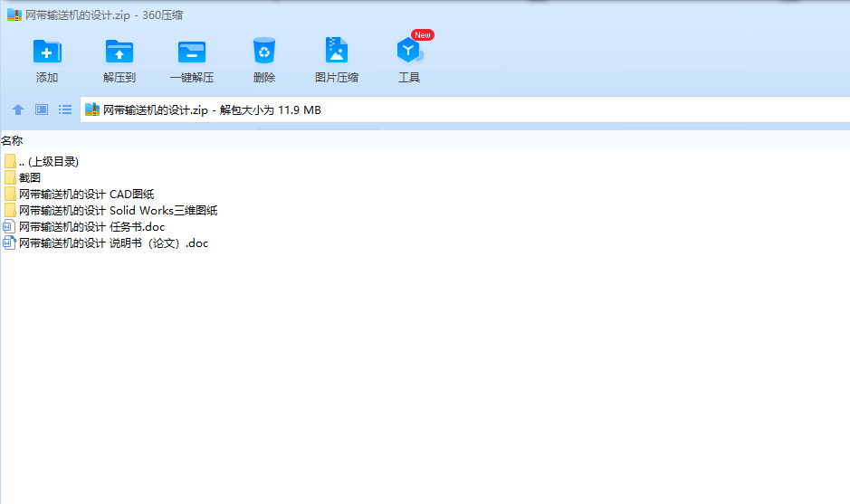850x504 pixels.
Task: Click the document icon beside 说明书（论文）.doc
Action: click(9, 242)
